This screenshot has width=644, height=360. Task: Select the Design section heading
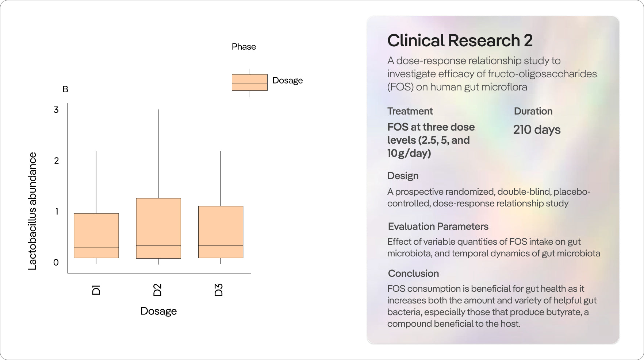click(x=403, y=176)
